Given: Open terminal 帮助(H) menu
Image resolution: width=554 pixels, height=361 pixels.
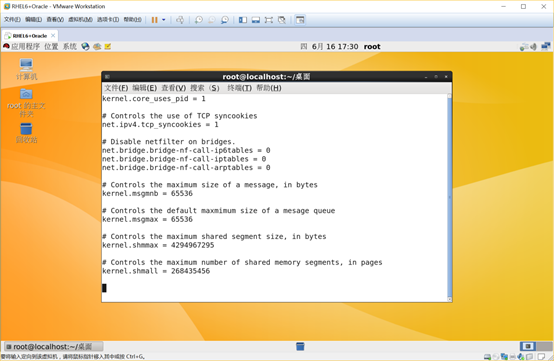Looking at the screenshot, I should (x=269, y=88).
